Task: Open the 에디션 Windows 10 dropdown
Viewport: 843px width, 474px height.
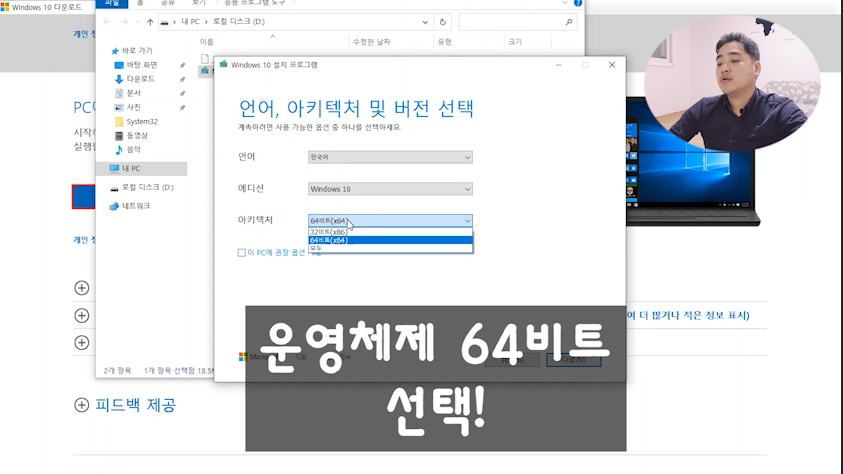Action: tap(390, 189)
